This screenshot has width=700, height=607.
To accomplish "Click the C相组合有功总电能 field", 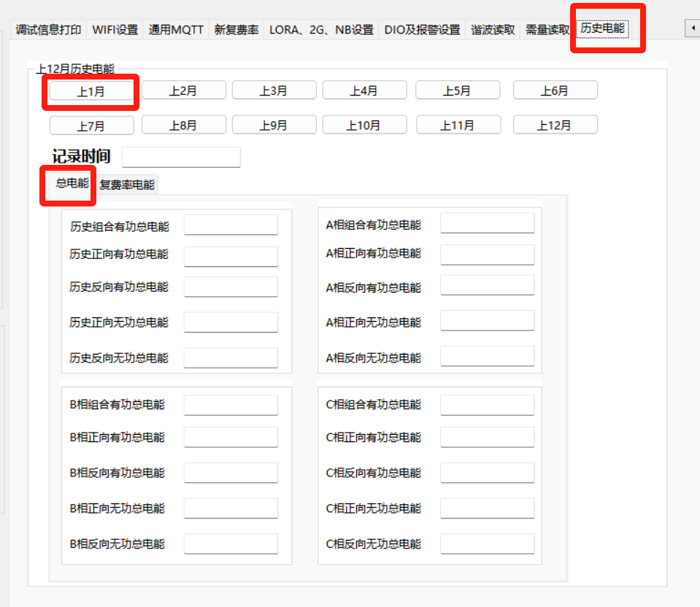I will click(487, 406).
